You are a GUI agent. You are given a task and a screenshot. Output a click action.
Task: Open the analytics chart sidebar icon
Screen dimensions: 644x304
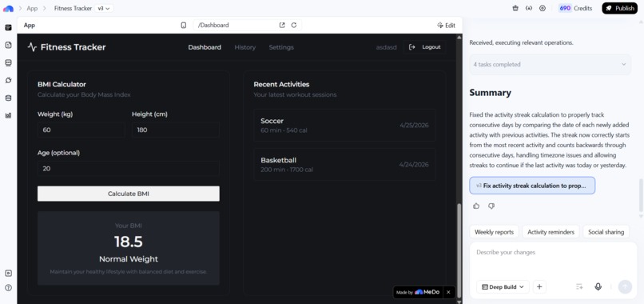(8, 115)
